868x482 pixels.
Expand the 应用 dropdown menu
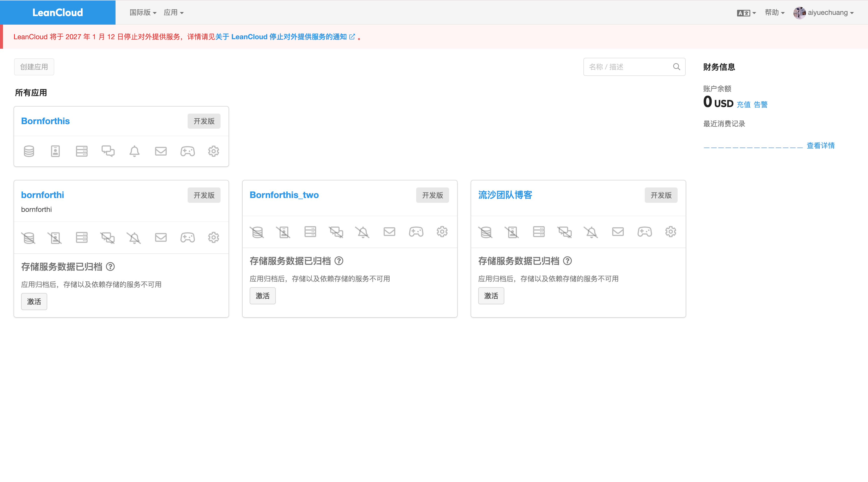click(174, 13)
